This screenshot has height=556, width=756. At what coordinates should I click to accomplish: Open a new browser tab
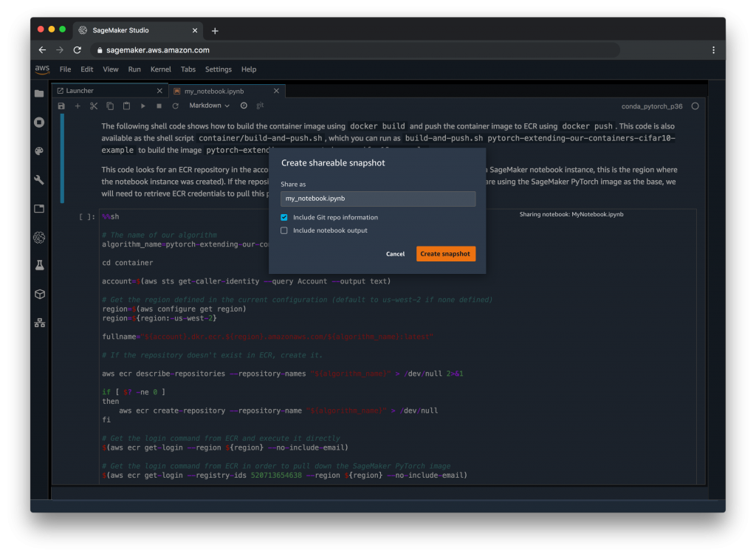point(215,31)
